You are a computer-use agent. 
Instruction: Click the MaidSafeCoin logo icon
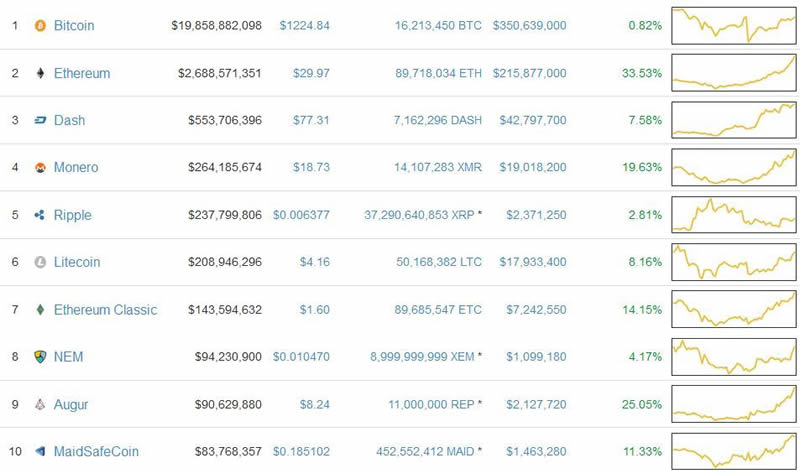point(40,451)
